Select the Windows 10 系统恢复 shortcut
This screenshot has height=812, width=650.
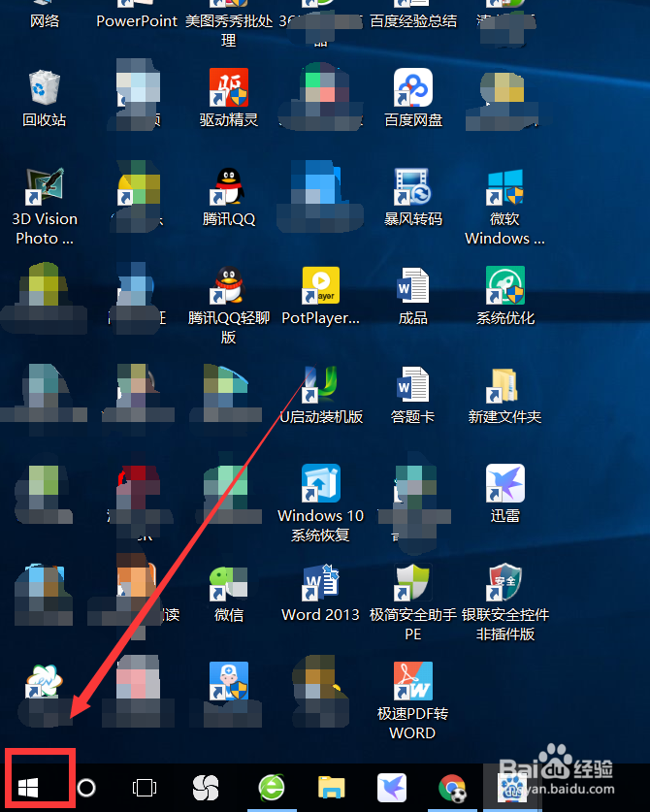click(320, 483)
